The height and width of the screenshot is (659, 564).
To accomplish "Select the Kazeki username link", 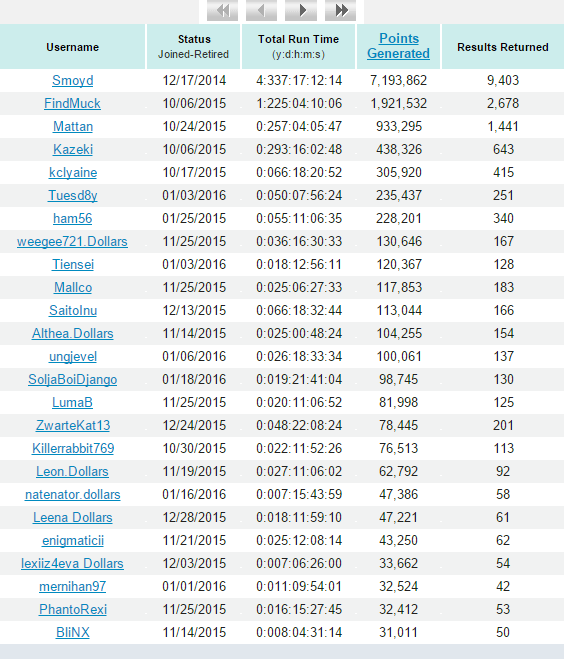I will (x=73, y=150).
